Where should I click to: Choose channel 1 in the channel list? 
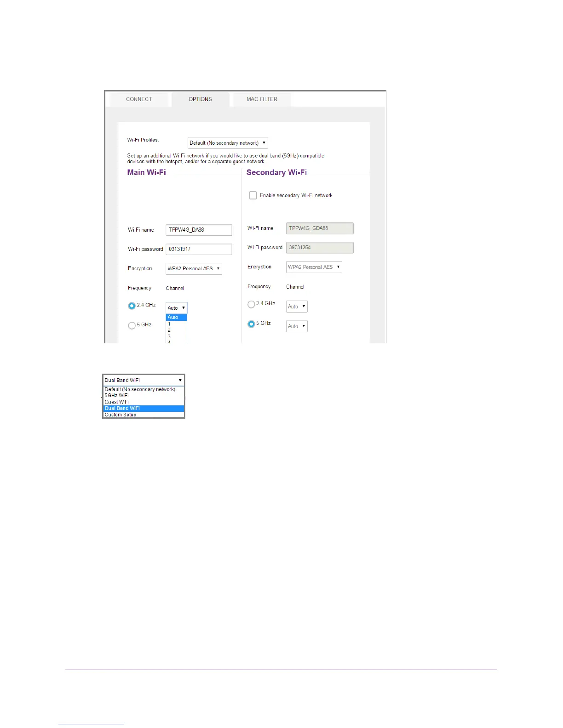click(x=177, y=324)
